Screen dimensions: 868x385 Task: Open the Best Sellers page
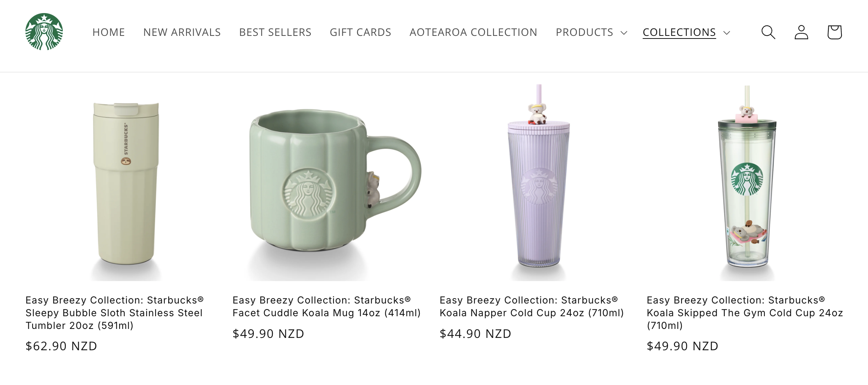[x=275, y=32]
